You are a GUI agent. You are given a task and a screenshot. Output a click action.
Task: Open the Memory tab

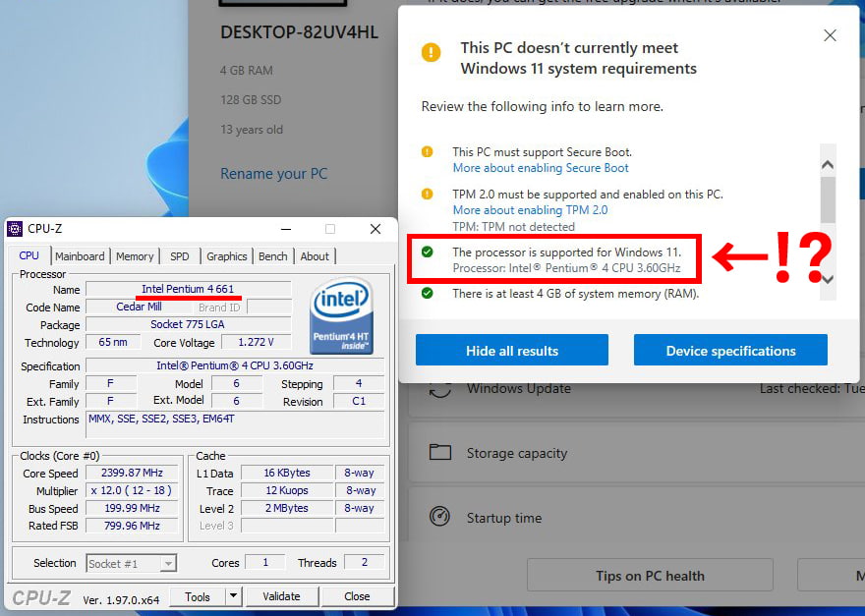pyautogui.click(x=135, y=256)
